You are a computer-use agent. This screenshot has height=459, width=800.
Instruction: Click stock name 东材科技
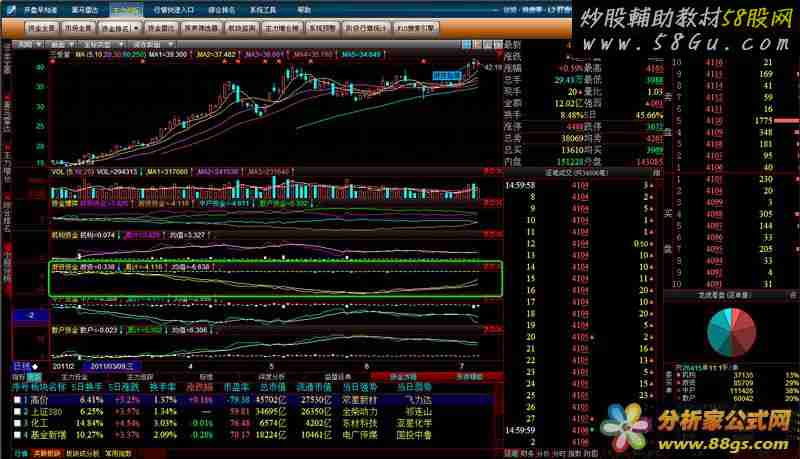click(360, 423)
